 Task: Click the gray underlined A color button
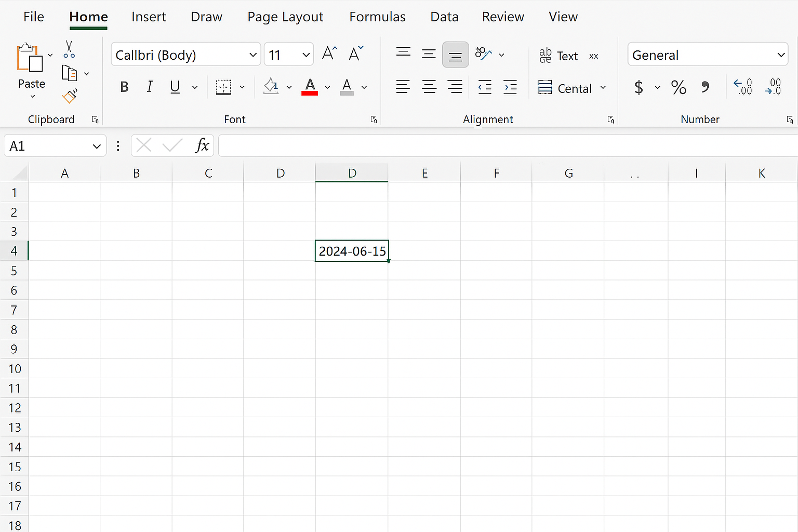click(347, 87)
